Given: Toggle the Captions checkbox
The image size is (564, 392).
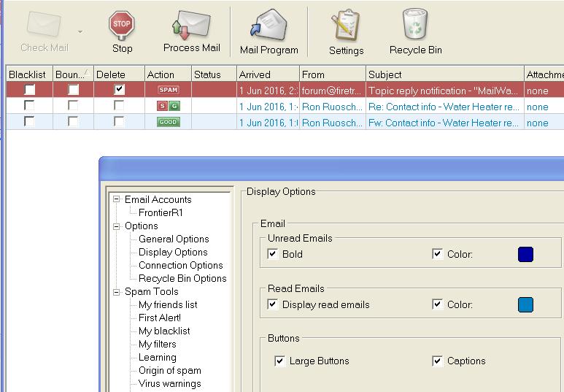Looking at the screenshot, I should [437, 361].
